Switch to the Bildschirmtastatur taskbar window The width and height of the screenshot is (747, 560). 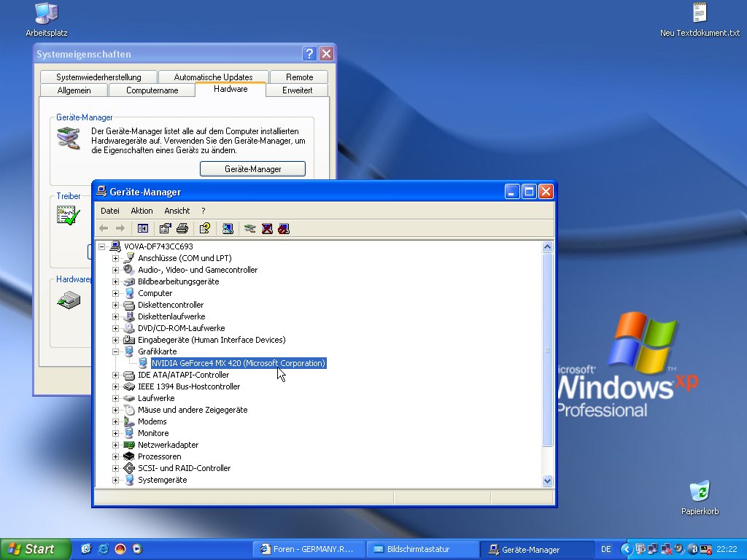(422, 549)
